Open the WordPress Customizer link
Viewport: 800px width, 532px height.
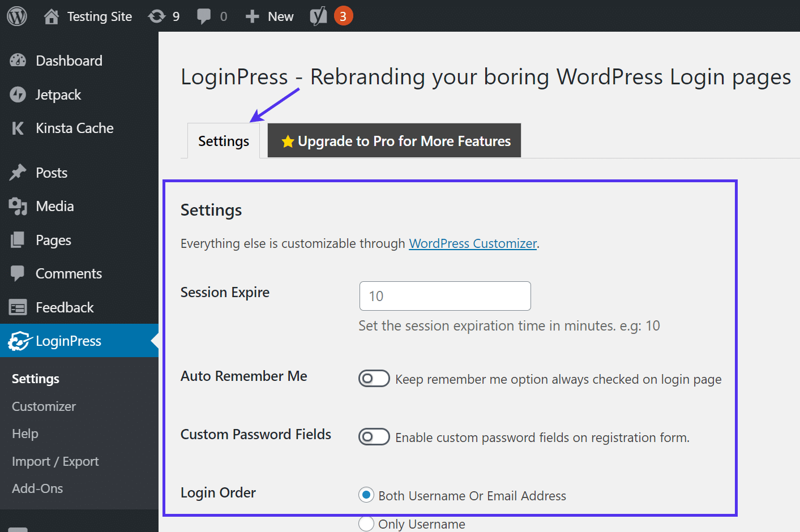tap(472, 243)
